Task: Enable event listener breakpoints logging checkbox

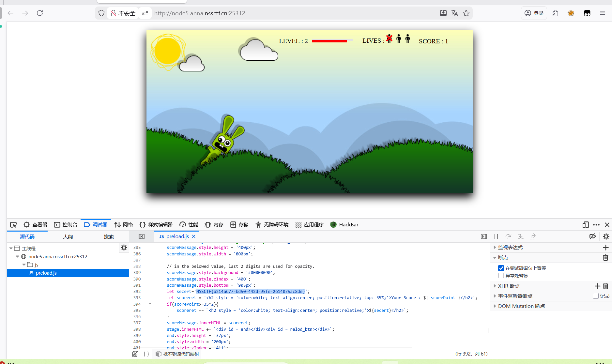Action: pos(596,296)
